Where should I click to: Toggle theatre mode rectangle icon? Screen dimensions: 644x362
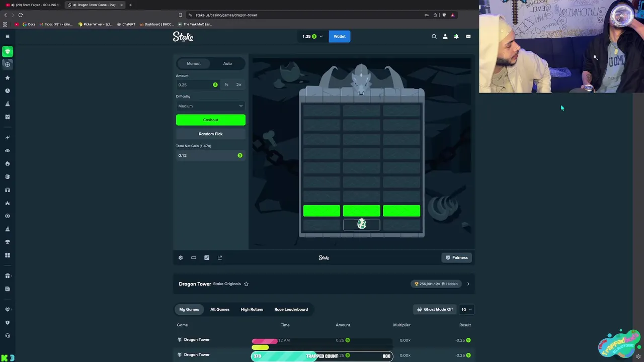coord(194,258)
